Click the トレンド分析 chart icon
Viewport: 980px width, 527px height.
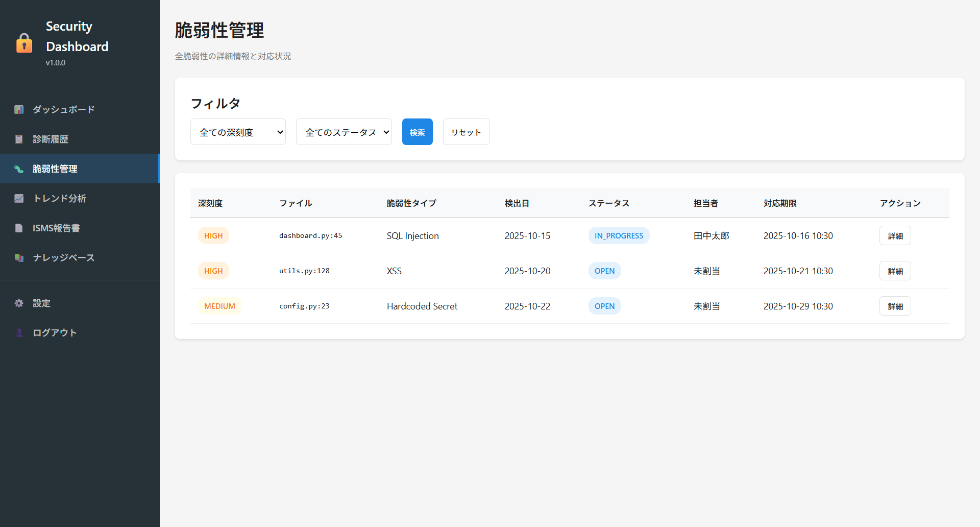(x=19, y=198)
